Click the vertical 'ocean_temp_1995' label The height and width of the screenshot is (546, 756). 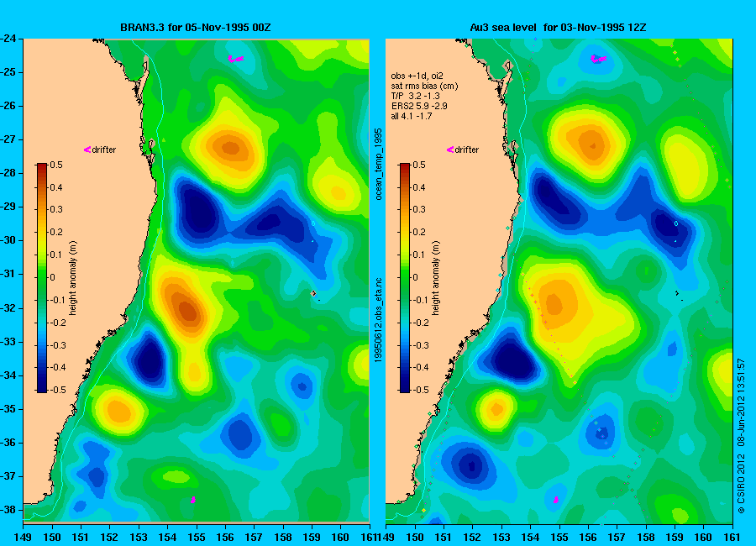click(x=379, y=164)
